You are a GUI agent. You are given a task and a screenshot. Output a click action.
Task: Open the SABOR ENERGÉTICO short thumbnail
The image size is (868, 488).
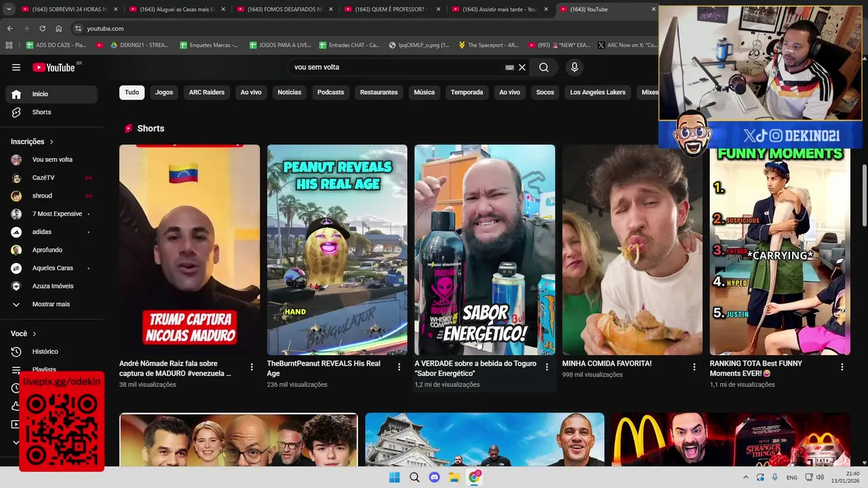click(x=485, y=249)
